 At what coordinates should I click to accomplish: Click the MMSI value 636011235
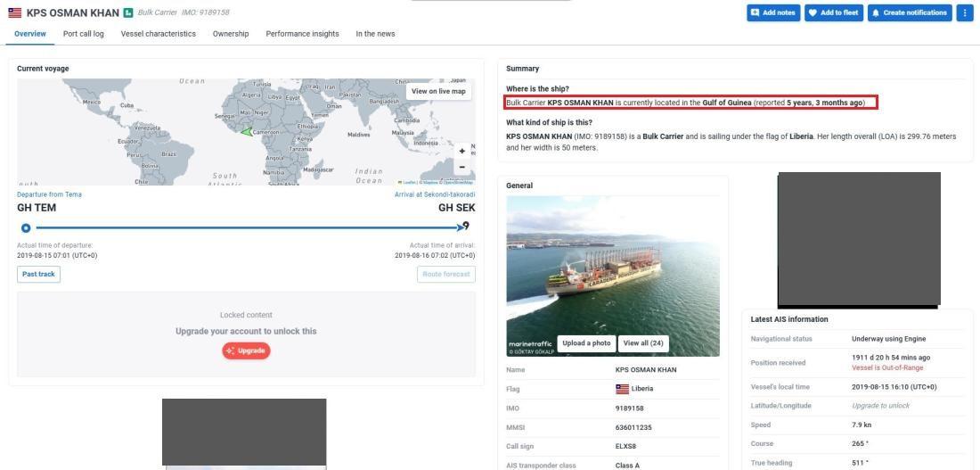pos(633,427)
